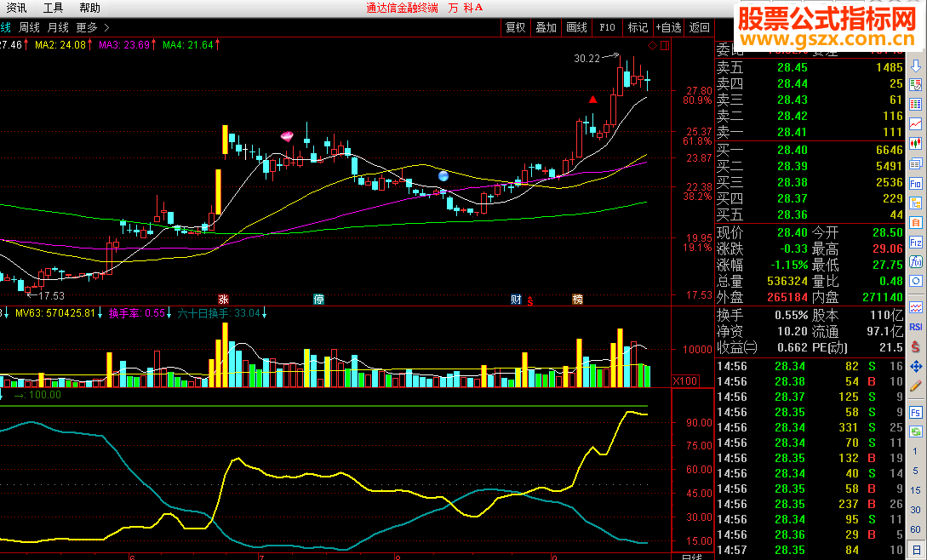The height and width of the screenshot is (560, 927).
Task: Click the red S arrow sidebar icon
Action: 916,347
